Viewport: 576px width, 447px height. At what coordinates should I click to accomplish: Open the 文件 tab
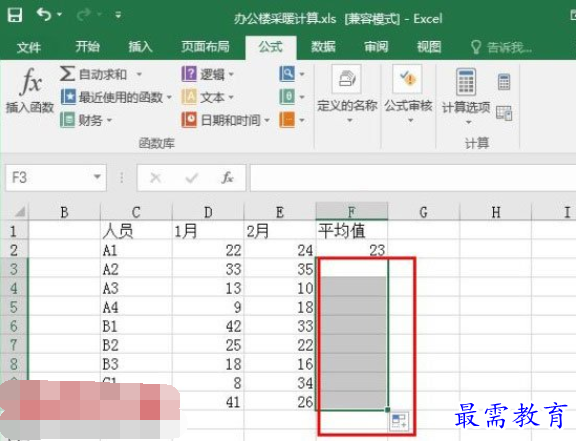pyautogui.click(x=29, y=47)
